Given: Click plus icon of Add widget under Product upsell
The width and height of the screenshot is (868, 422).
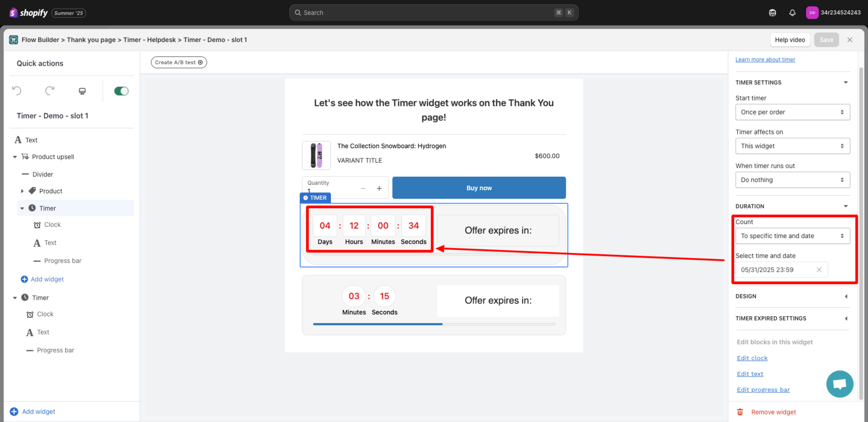Looking at the screenshot, I should click(24, 279).
